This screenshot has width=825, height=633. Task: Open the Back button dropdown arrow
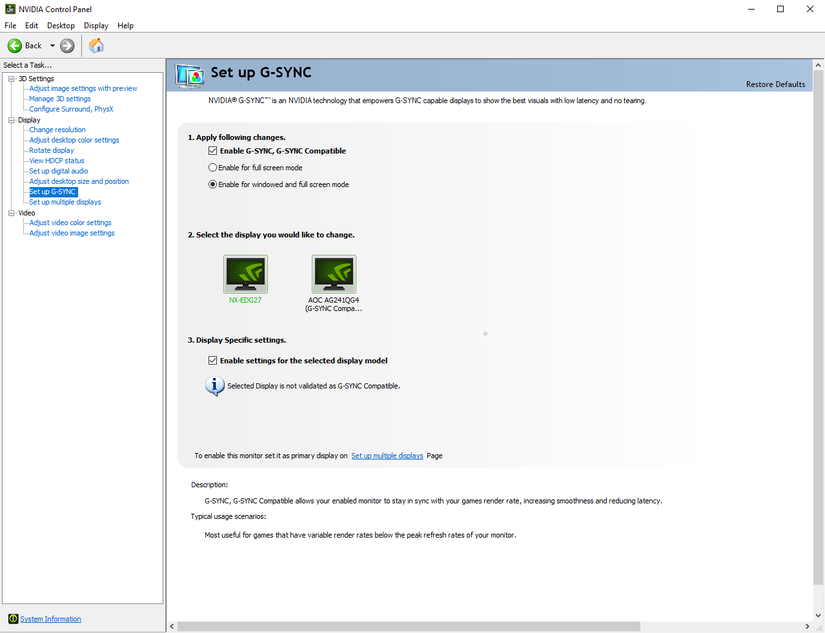point(52,45)
